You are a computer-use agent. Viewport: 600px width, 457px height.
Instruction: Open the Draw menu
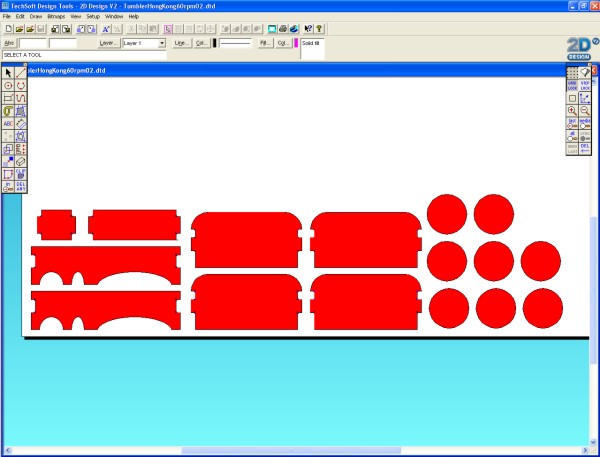pos(36,16)
